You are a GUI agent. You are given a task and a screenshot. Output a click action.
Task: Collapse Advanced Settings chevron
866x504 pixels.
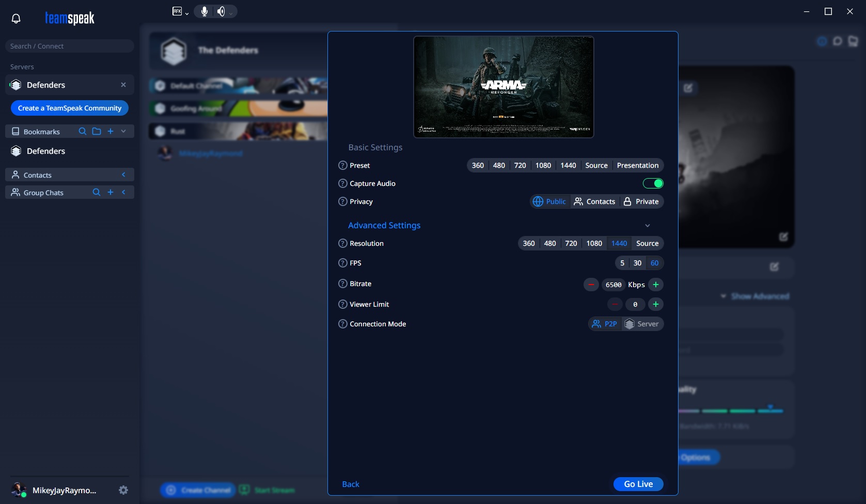pyautogui.click(x=648, y=226)
